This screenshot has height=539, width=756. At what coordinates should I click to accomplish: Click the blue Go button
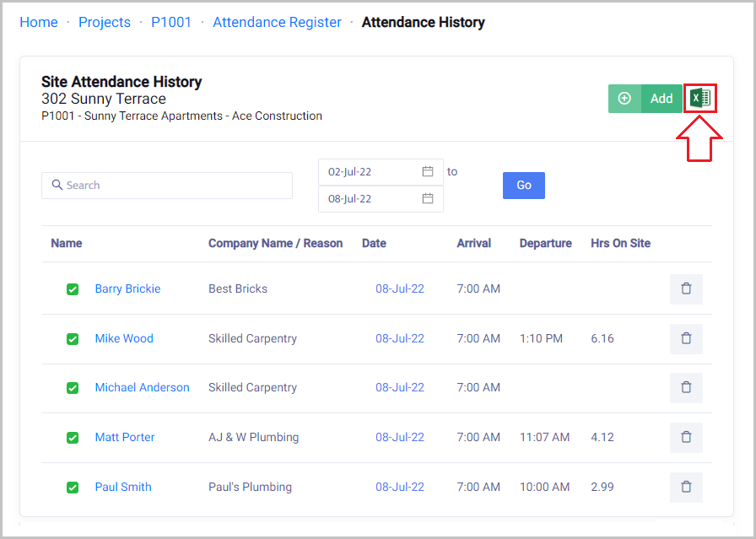pos(523,185)
